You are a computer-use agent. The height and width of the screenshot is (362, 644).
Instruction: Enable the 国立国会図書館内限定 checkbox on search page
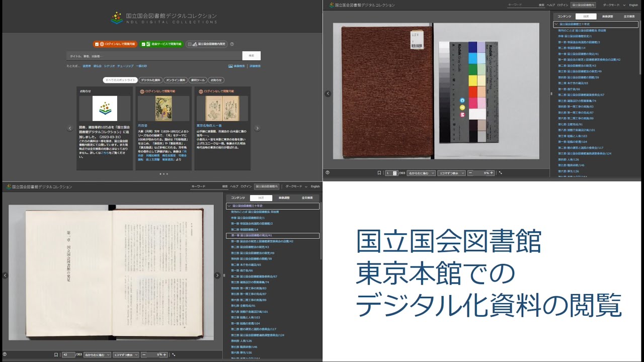190,44
